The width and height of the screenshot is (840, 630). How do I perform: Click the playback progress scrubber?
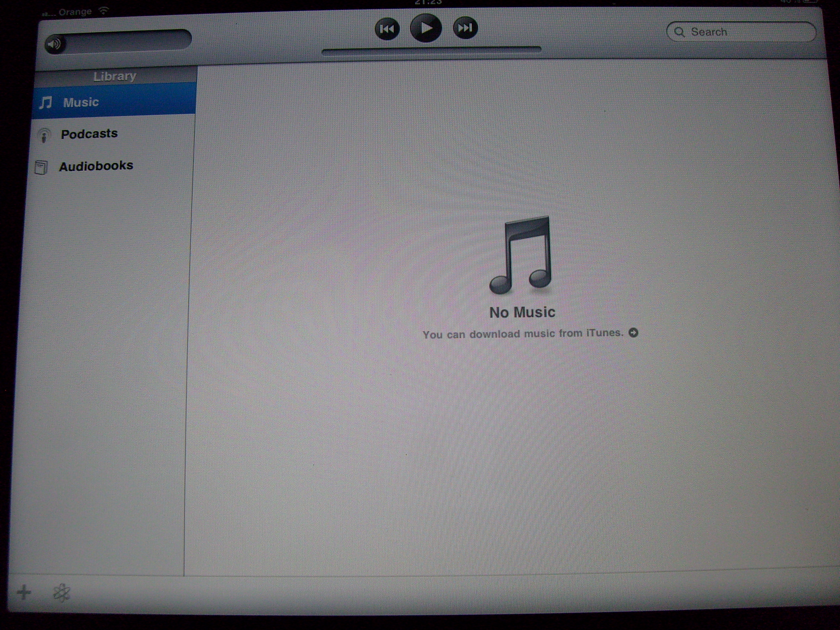click(x=431, y=51)
